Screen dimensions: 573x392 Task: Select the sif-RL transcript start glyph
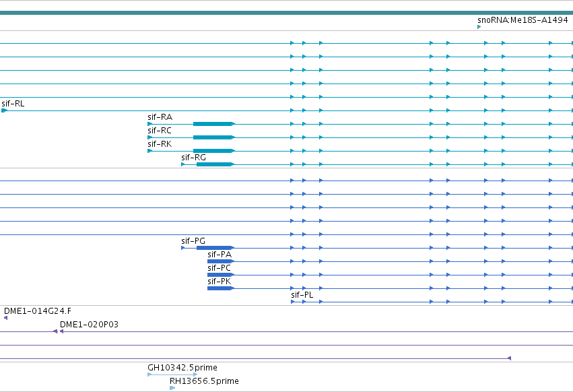point(5,110)
